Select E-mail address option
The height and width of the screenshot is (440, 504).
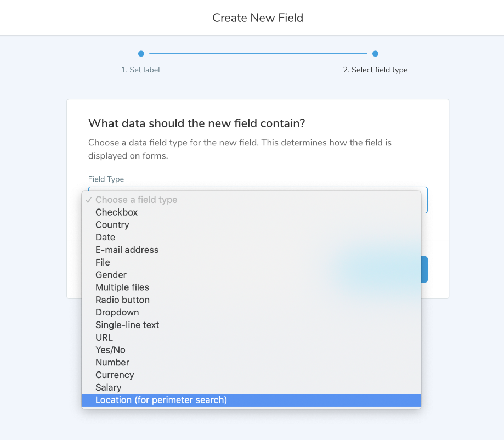coord(127,250)
